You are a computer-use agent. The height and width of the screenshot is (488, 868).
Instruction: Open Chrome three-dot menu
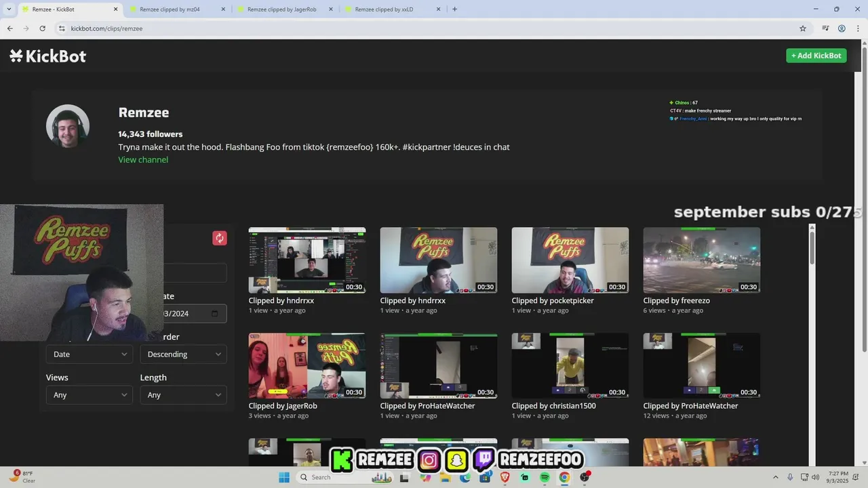pyautogui.click(x=857, y=28)
